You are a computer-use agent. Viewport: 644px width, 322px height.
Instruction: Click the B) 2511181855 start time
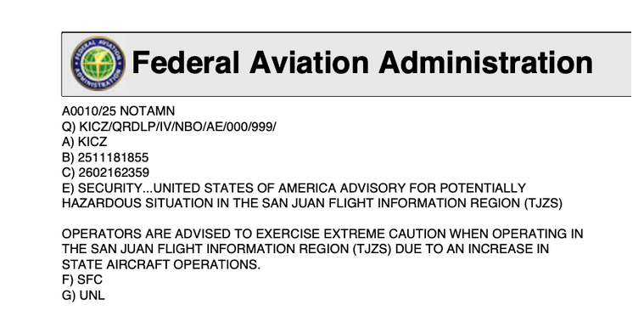tap(105, 157)
